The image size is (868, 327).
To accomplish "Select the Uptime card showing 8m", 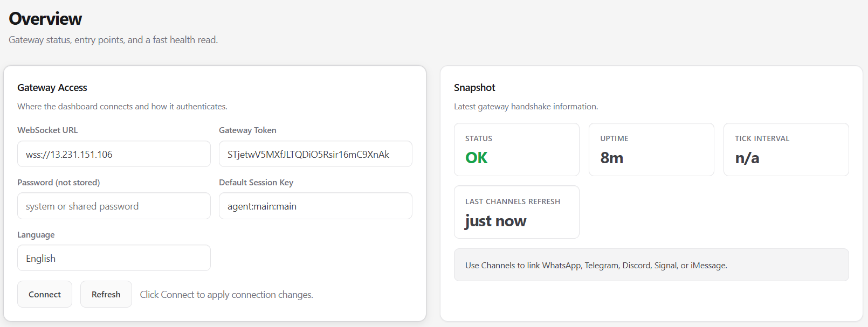I will (651, 149).
